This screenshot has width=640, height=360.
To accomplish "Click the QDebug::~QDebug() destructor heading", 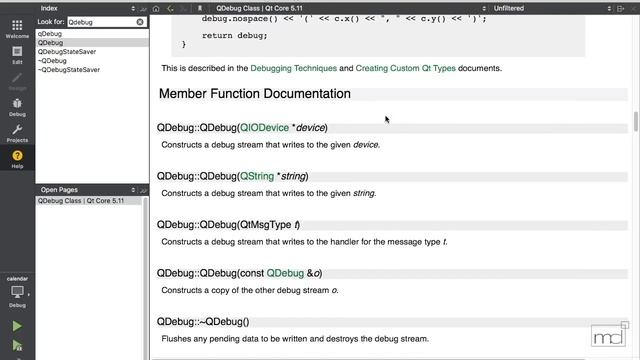I will 203,322.
